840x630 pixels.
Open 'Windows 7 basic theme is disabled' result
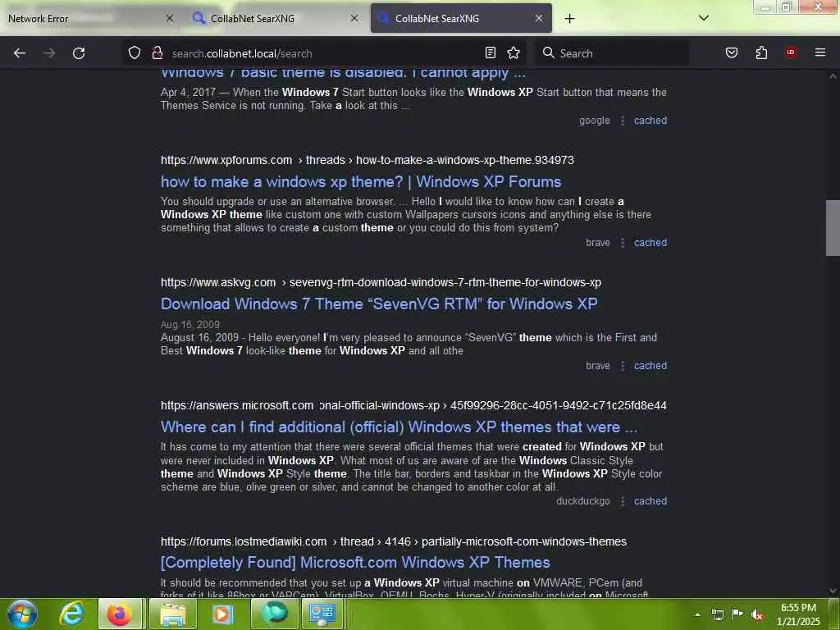pyautogui.click(x=343, y=73)
